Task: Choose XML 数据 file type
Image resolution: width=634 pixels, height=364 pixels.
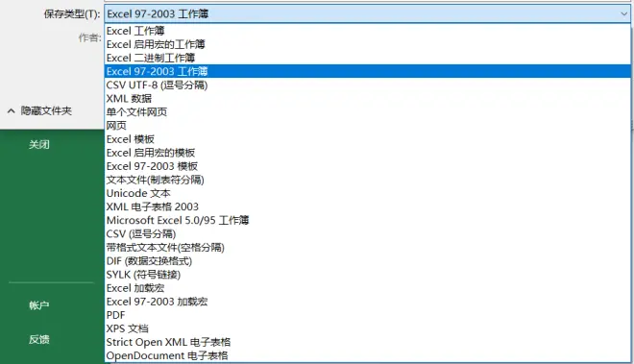Action: (x=368, y=99)
